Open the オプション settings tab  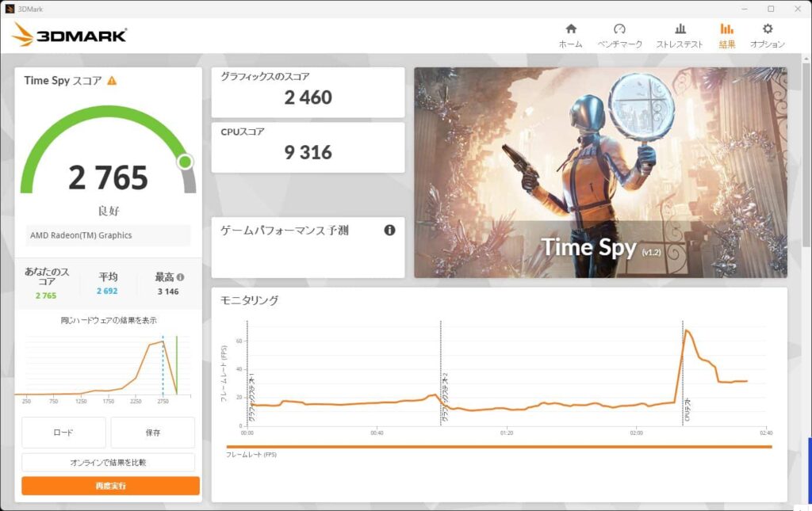[768, 36]
